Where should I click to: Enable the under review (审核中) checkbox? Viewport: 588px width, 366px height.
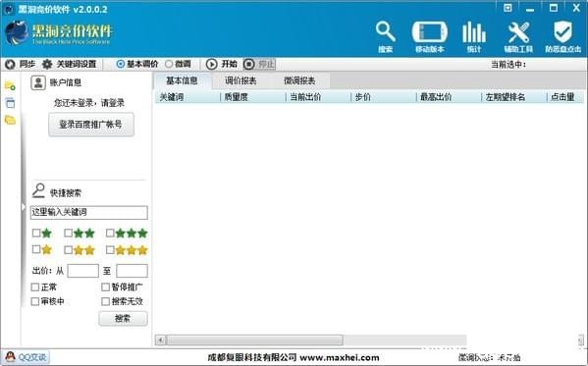pyautogui.click(x=35, y=301)
